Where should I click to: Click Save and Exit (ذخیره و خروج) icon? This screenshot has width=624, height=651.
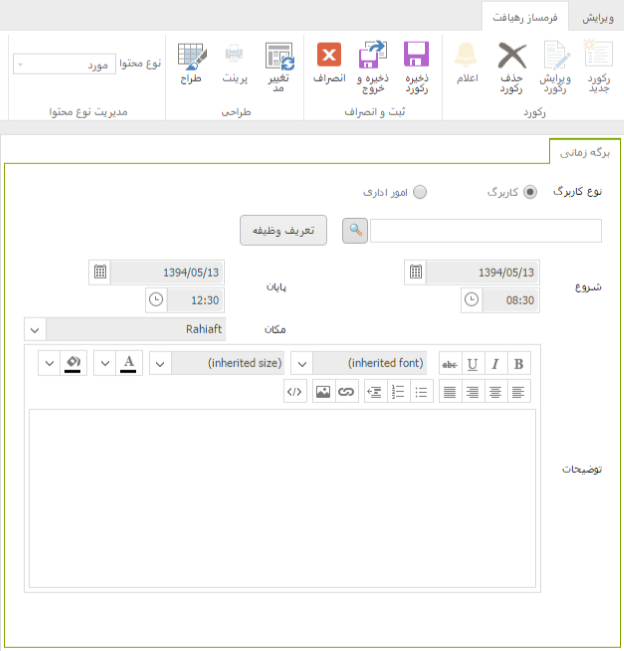pos(373,54)
